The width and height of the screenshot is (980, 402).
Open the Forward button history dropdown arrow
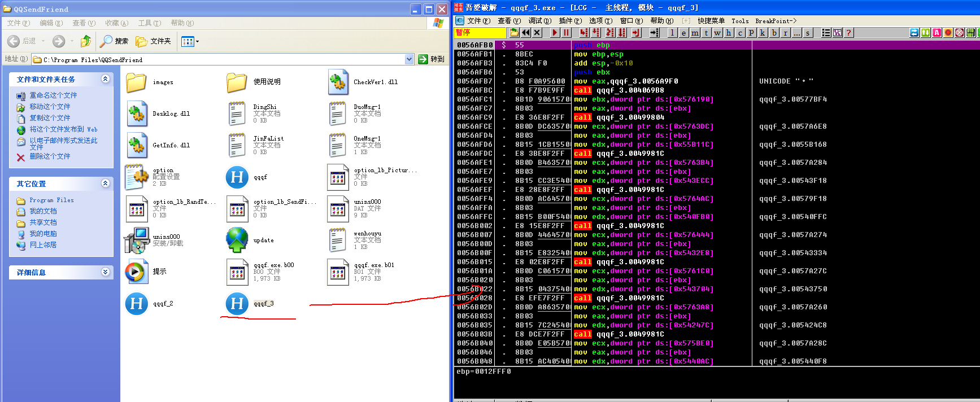click(72, 41)
